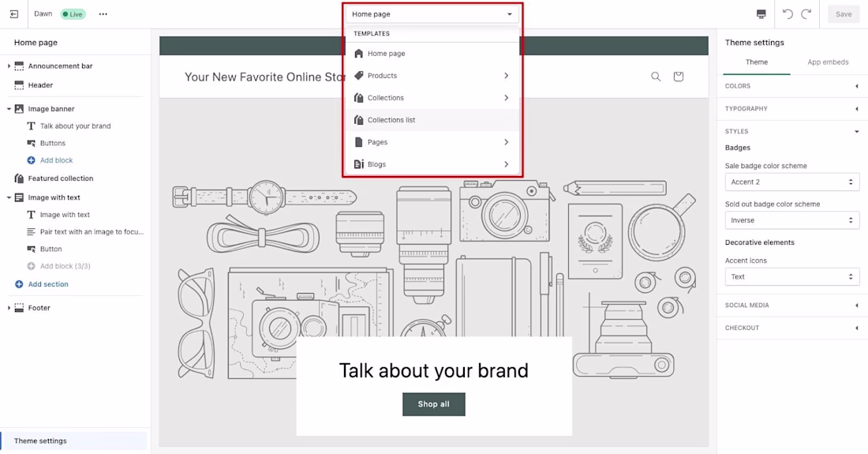
Task: Select Pages in Templates menu
Action: tap(432, 142)
